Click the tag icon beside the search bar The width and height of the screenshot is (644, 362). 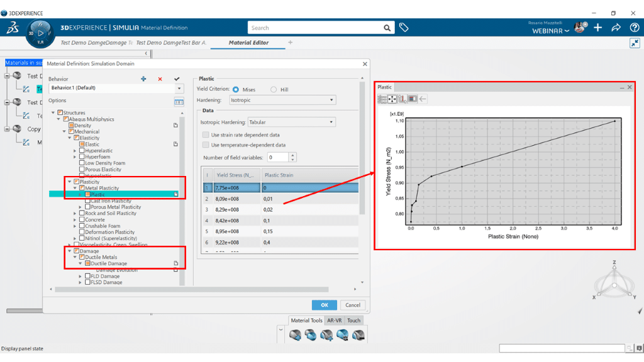tap(404, 28)
